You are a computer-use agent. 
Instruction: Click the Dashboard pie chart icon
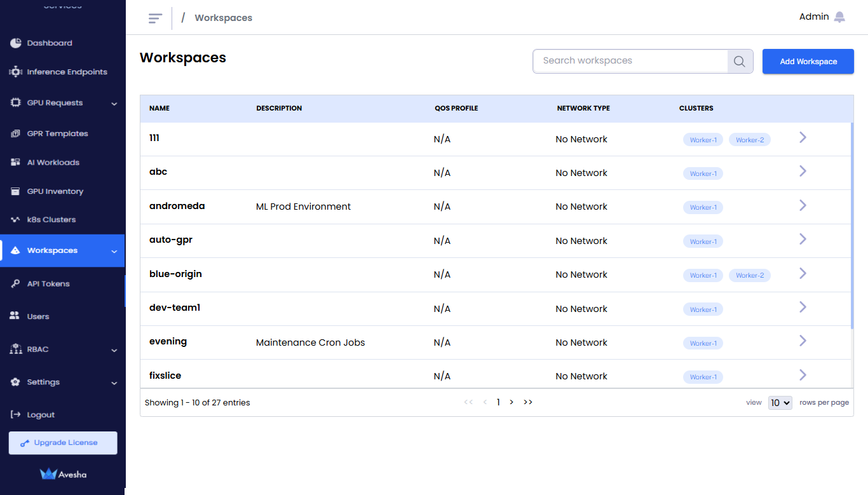(x=16, y=43)
